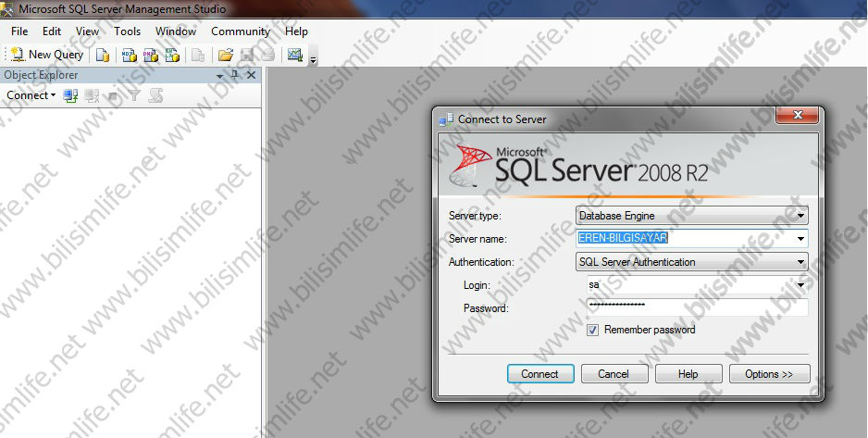
Task: Open the toolbar options overflow arrow
Action: click(313, 59)
